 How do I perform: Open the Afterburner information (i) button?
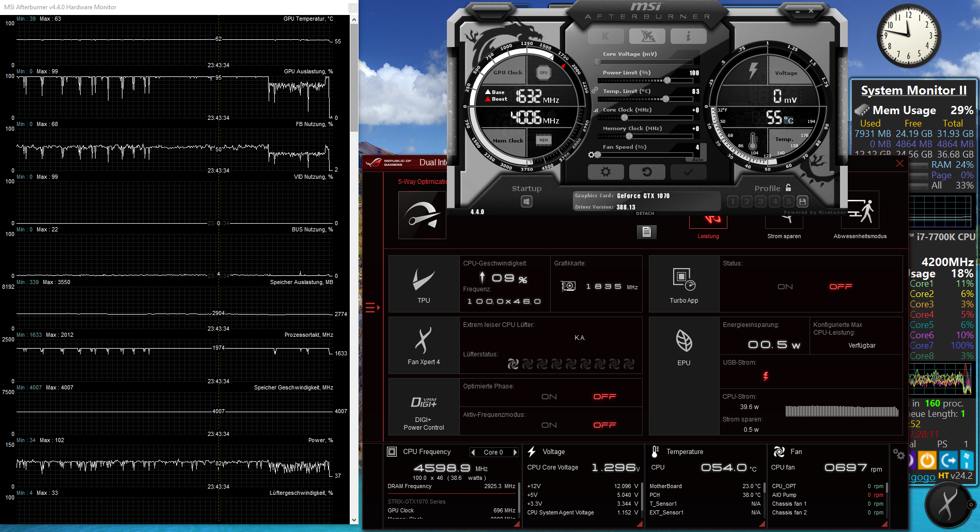click(x=688, y=36)
